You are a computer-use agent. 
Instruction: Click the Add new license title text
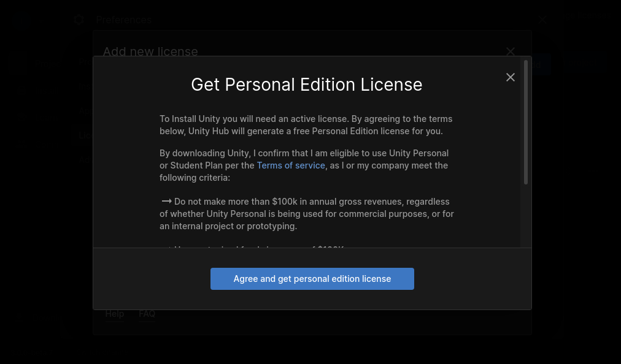point(150,51)
